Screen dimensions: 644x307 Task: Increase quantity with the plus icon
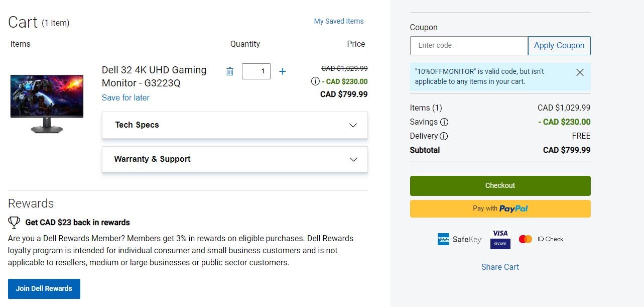[x=283, y=71]
